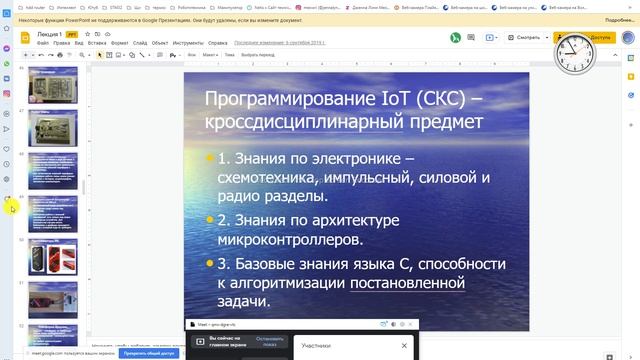Click Остановить показ in the Meet window

point(269,342)
